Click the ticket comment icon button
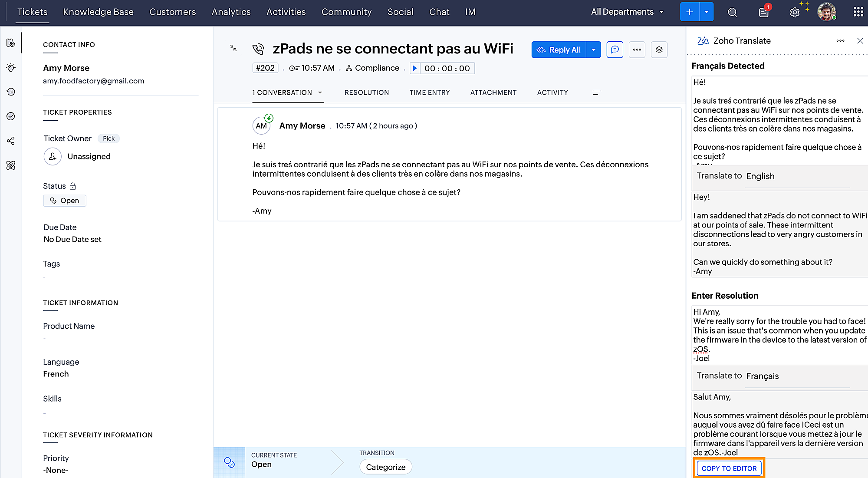The width and height of the screenshot is (868, 478). pyautogui.click(x=615, y=49)
